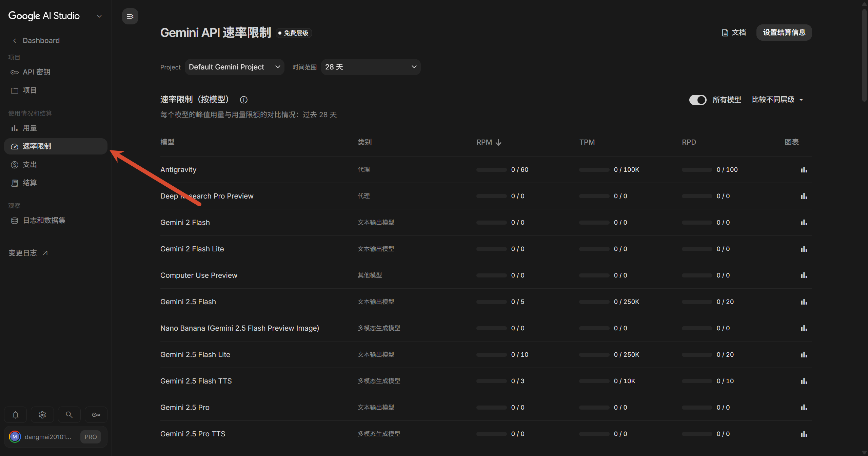Go to 用量 usage page
The width and height of the screenshot is (868, 456).
click(56, 128)
